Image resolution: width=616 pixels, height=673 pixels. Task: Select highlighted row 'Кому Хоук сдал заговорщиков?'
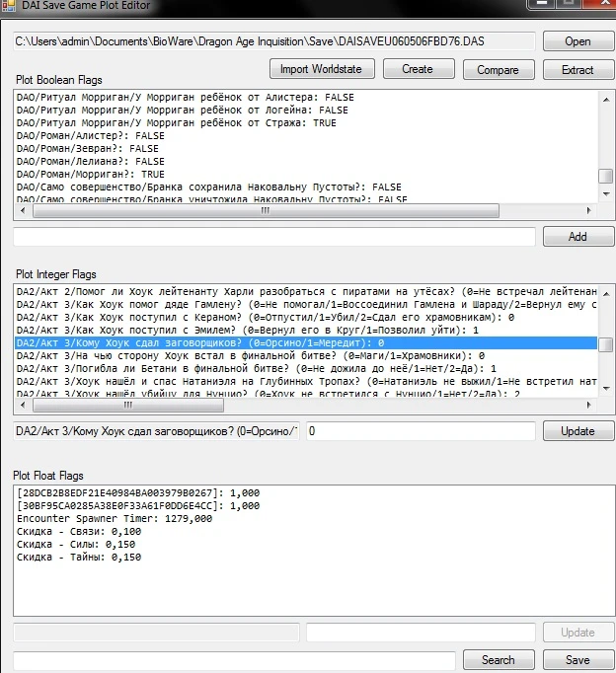307,343
